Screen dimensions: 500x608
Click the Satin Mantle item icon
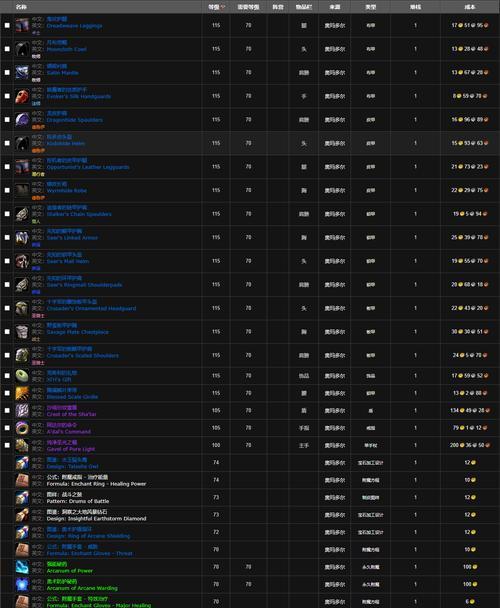click(x=22, y=73)
